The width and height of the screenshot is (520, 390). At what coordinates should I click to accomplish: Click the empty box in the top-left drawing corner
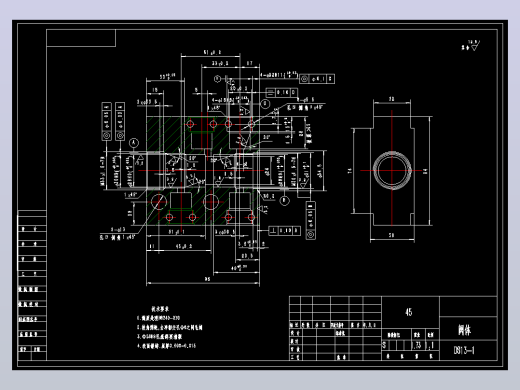(x=81, y=38)
